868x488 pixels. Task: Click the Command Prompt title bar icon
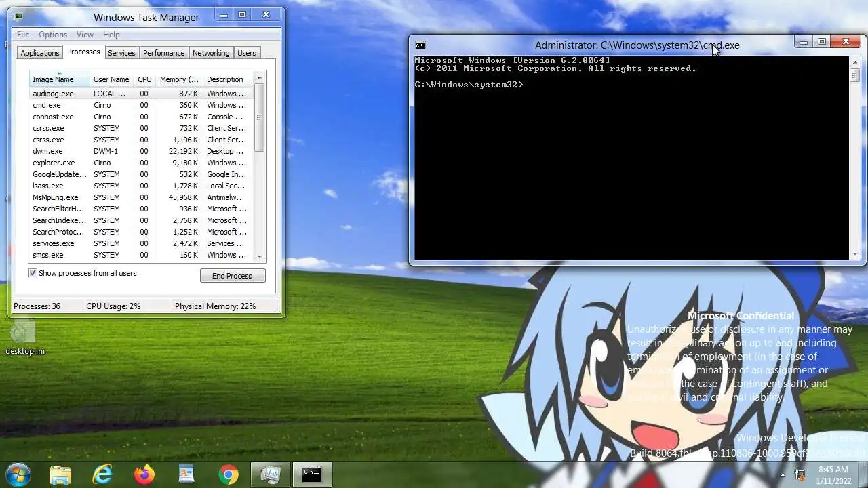point(420,45)
